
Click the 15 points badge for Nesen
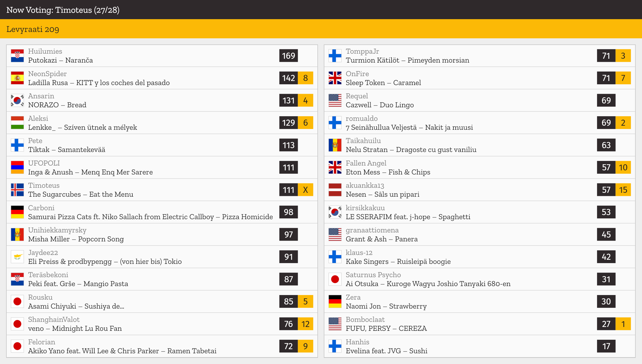[x=623, y=190]
